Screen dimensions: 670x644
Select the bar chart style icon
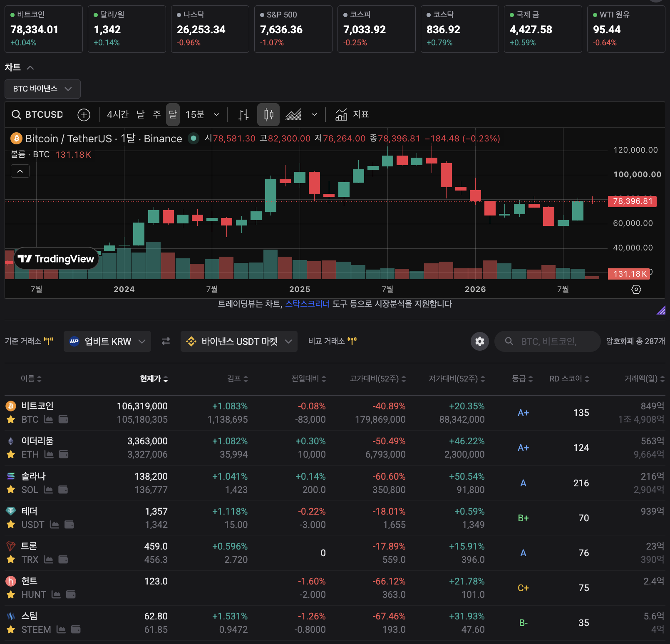coord(243,115)
